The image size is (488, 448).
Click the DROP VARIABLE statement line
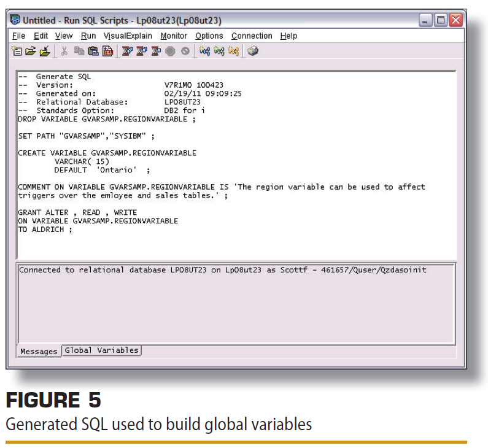pyautogui.click(x=107, y=119)
